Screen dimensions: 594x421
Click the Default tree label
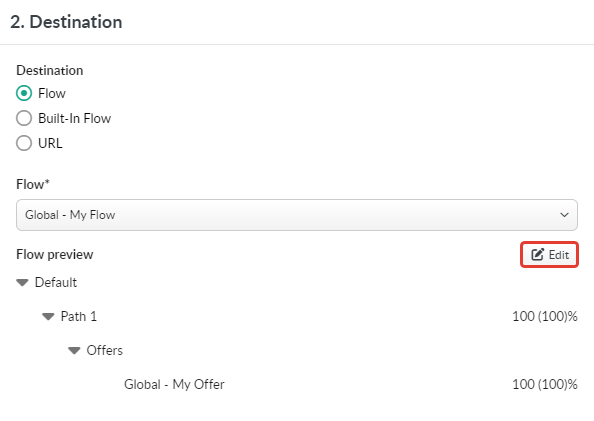(x=56, y=282)
